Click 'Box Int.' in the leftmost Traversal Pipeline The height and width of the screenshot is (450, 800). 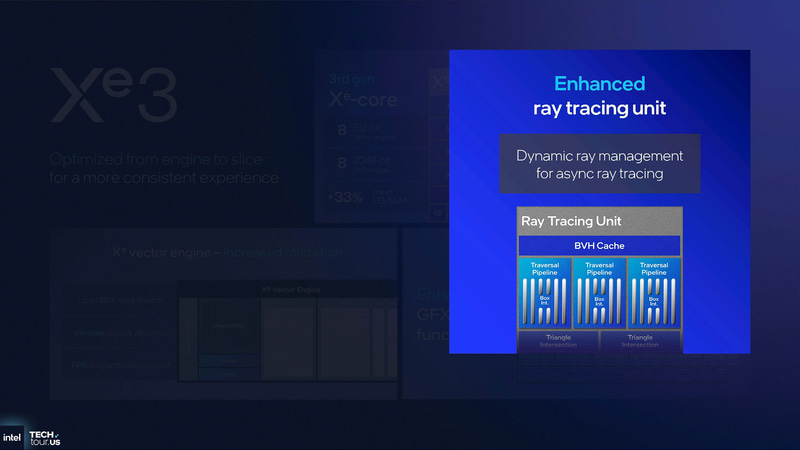coord(545,300)
